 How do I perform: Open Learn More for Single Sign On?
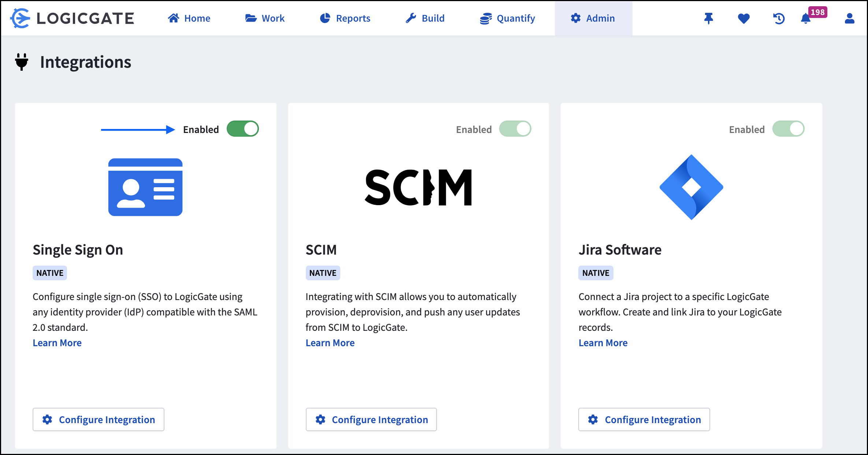tap(57, 343)
